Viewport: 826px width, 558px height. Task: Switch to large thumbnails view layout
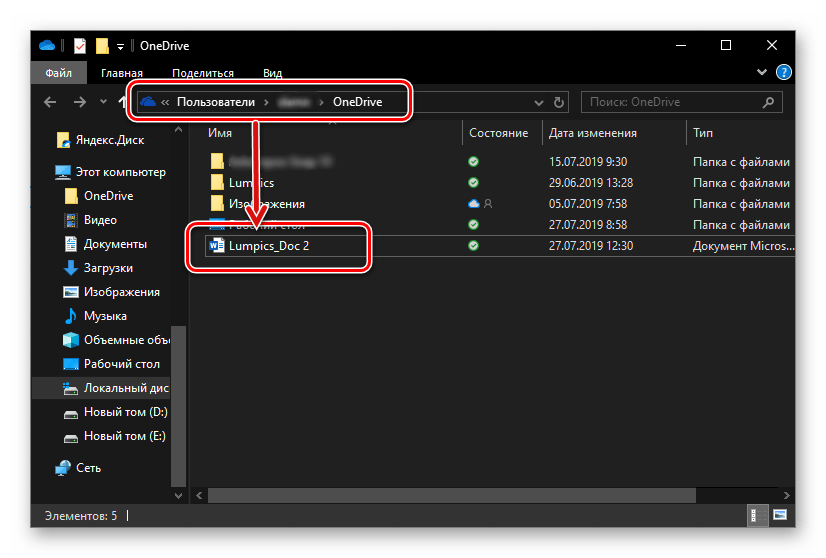pyautogui.click(x=780, y=516)
